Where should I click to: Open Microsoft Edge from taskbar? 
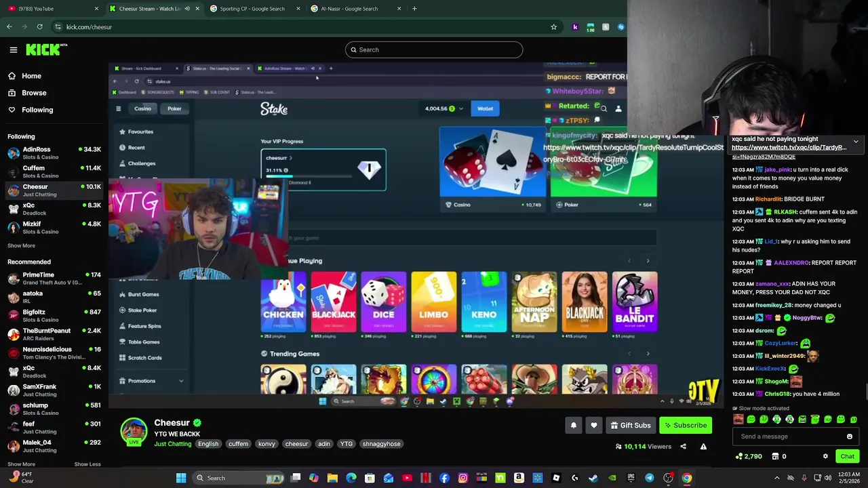click(351, 478)
